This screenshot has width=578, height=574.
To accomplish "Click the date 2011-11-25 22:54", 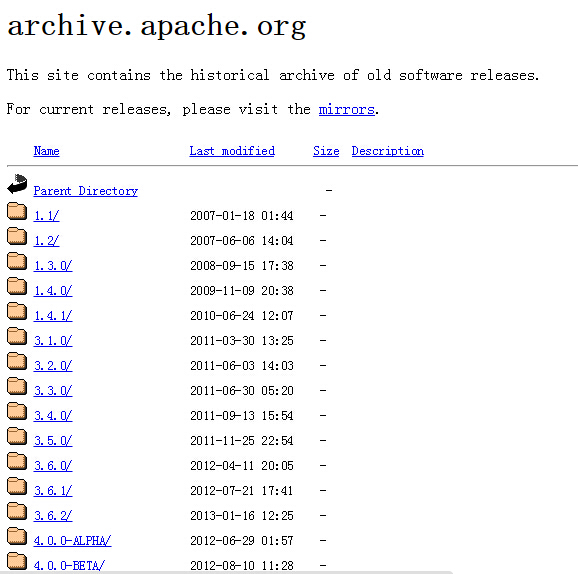I will pos(242,441).
